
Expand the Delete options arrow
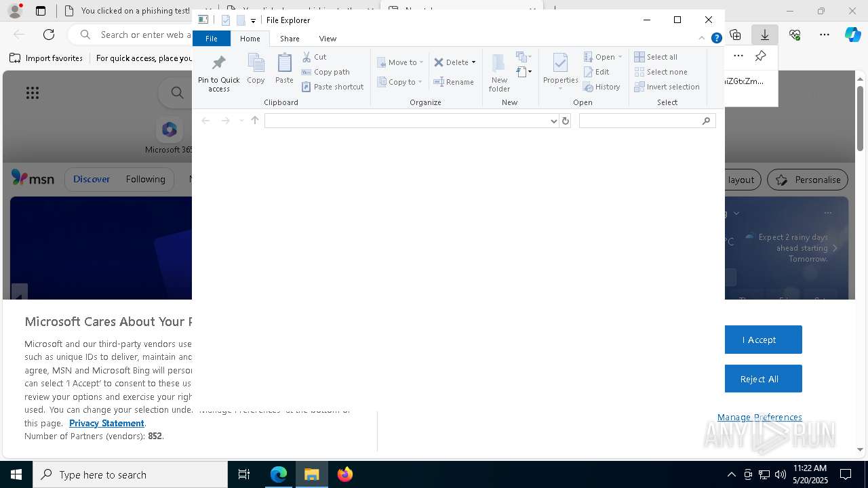[x=473, y=62]
